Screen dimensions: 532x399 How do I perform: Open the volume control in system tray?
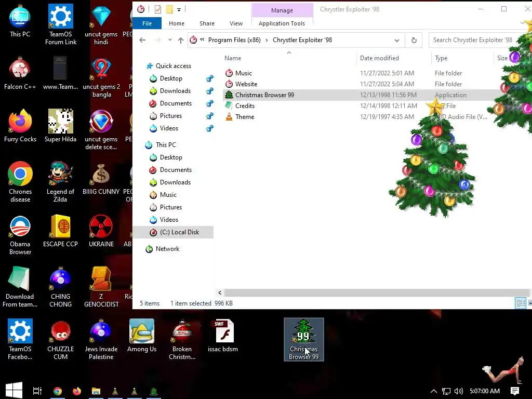458,391
